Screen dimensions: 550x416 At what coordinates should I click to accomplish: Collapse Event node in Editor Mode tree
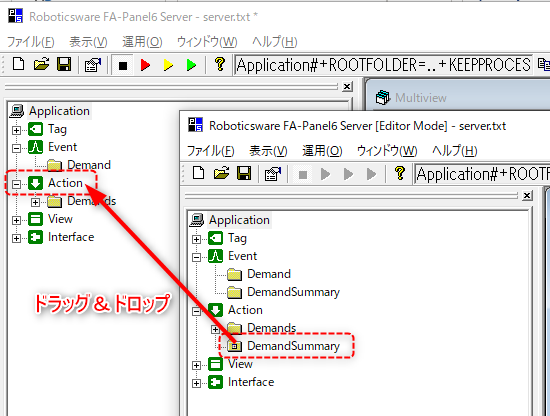[x=196, y=257]
